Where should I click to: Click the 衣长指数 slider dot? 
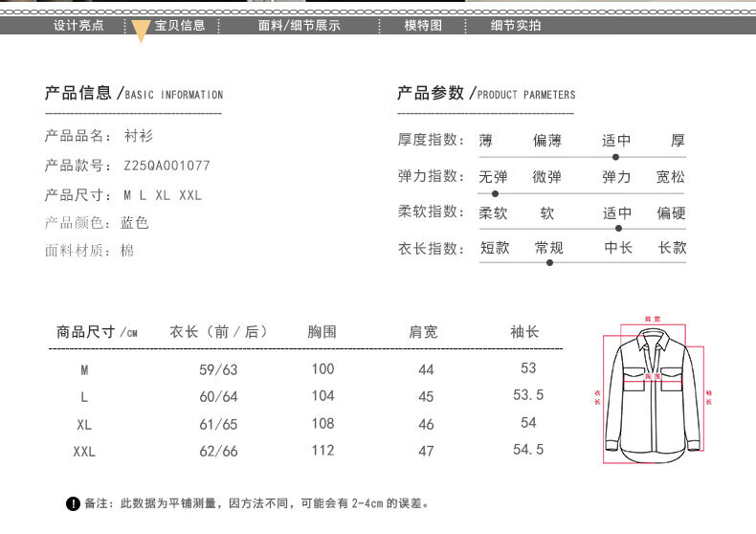[548, 262]
